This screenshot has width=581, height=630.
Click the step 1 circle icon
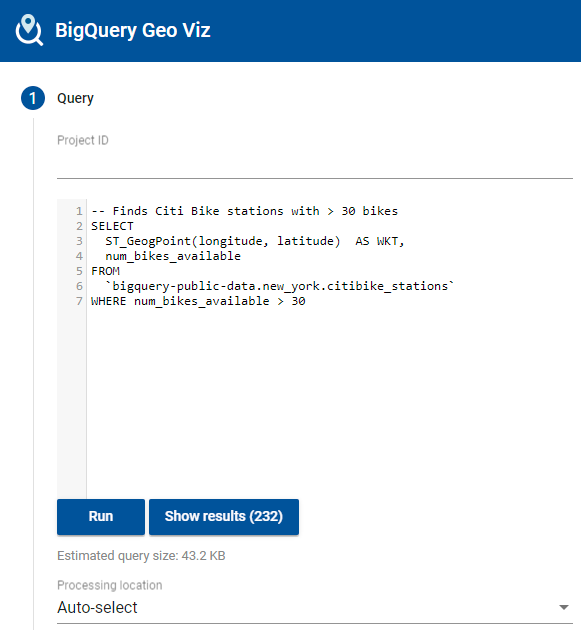(x=33, y=98)
